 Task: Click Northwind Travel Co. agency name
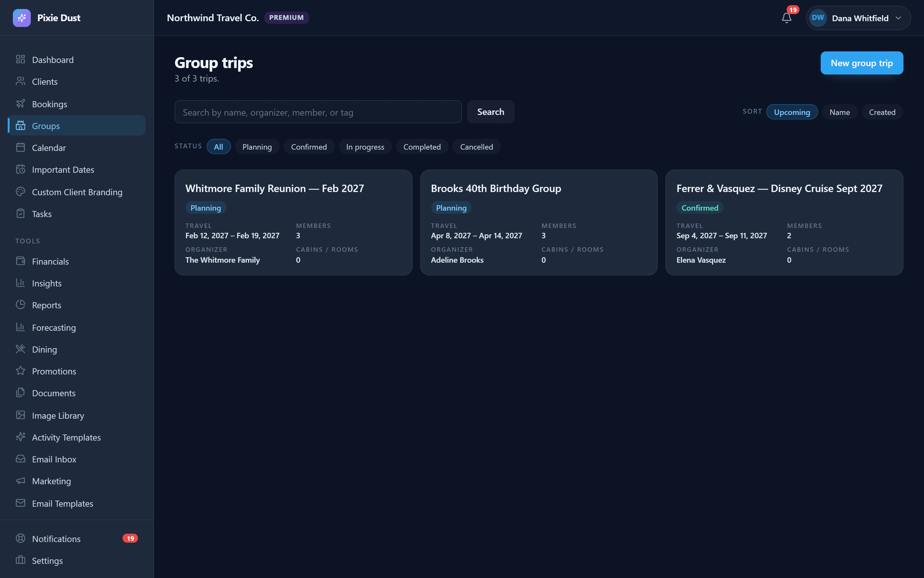(213, 18)
